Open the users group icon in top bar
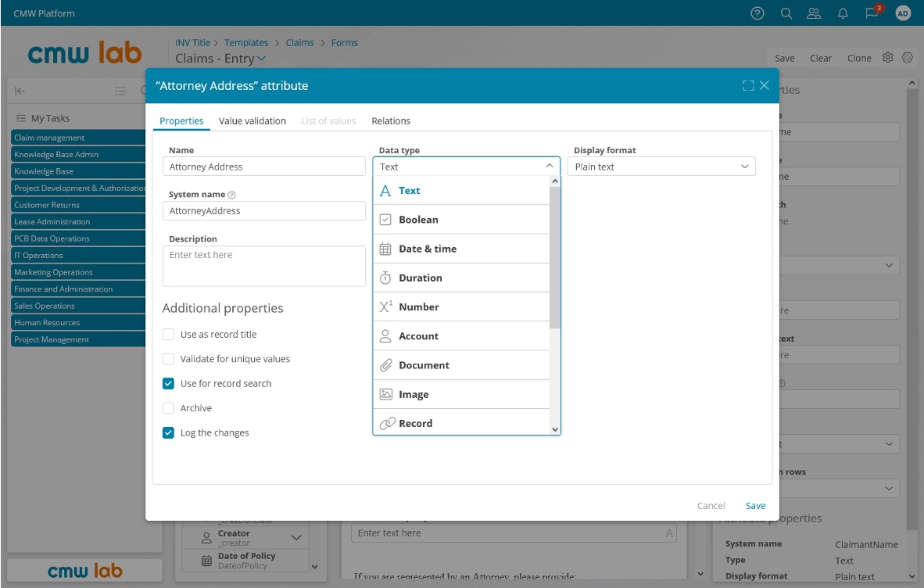The width and height of the screenshot is (924, 588). point(814,13)
